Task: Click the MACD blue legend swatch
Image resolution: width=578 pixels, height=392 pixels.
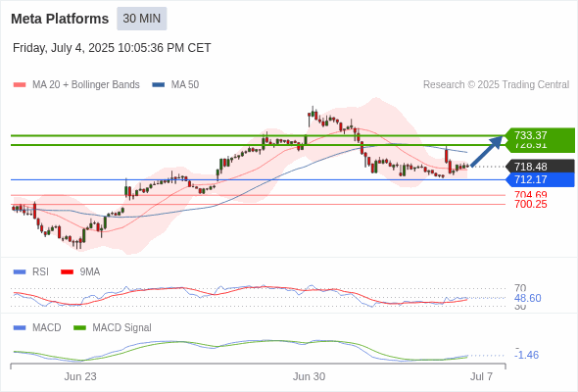Action: (x=20, y=328)
